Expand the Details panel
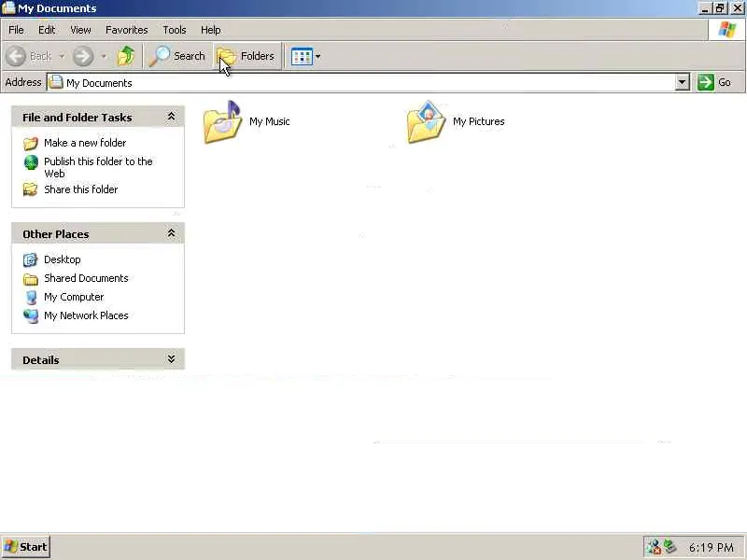Viewport: 747px width, 560px height. pos(171,359)
